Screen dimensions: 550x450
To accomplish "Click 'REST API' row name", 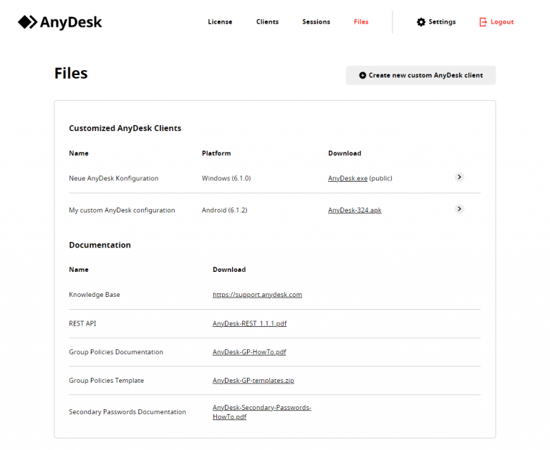I will click(x=82, y=323).
